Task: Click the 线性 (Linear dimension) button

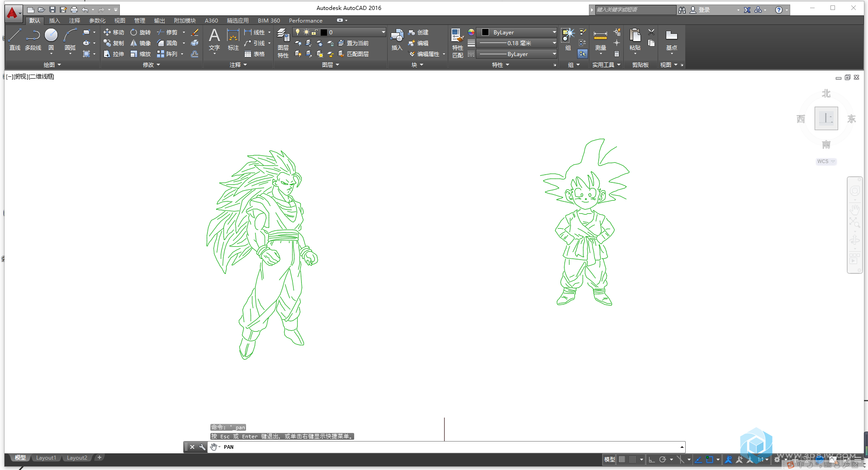Action: [x=255, y=33]
